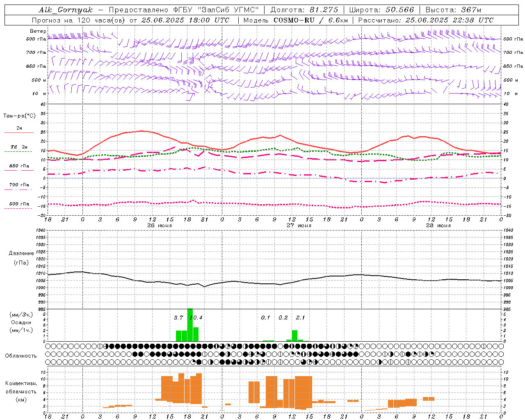Click the model label 'COSMO-RU / 6.6км'

(x=310, y=20)
